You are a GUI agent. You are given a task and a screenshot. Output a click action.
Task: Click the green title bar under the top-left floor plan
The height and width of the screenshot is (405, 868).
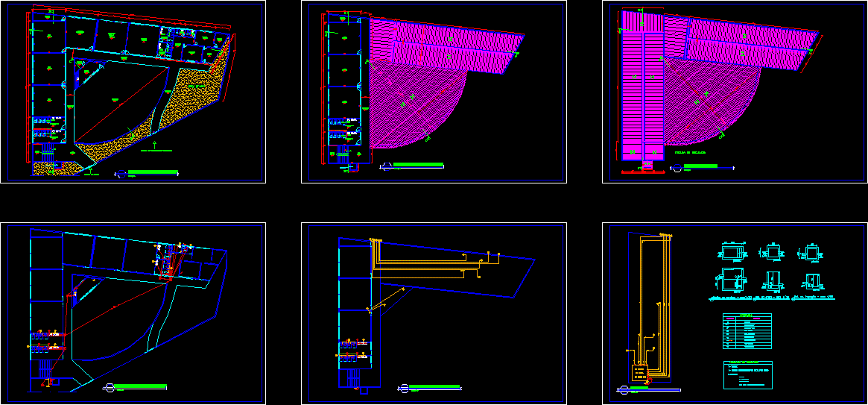[153, 172]
